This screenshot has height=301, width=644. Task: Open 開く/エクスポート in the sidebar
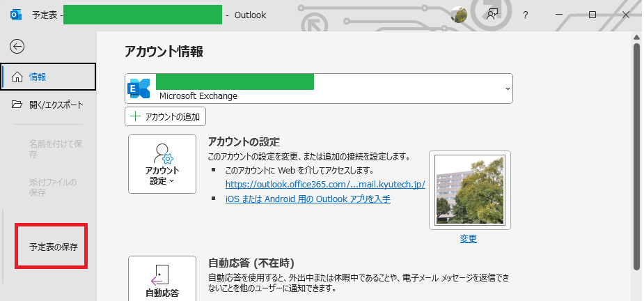click(48, 105)
